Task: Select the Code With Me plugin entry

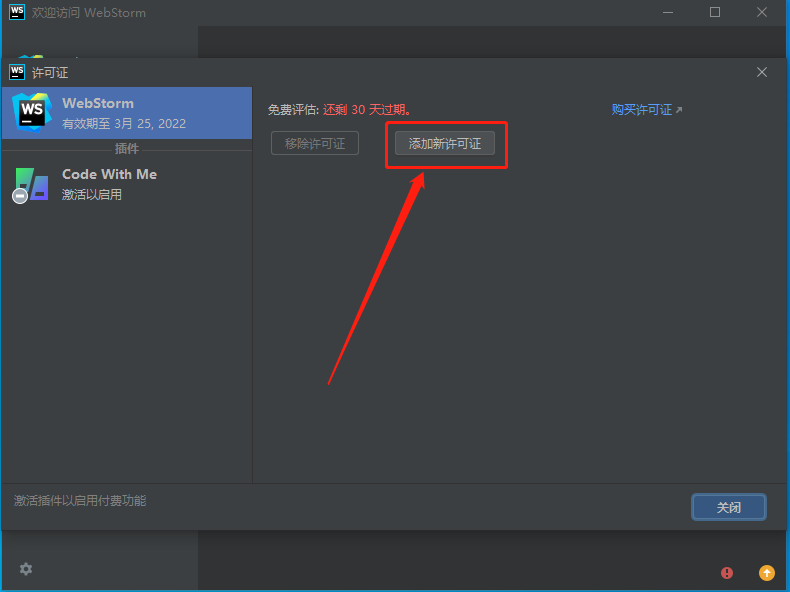Action: tap(127, 184)
